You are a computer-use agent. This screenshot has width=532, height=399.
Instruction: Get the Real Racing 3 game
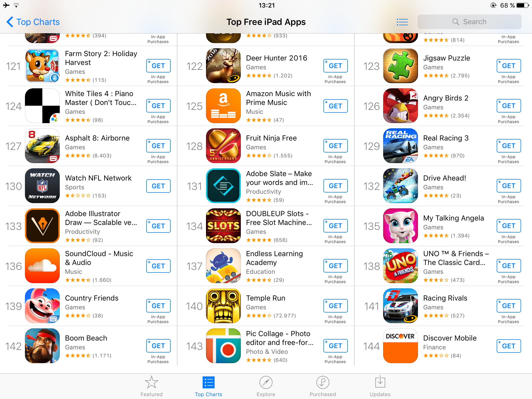[x=509, y=146]
